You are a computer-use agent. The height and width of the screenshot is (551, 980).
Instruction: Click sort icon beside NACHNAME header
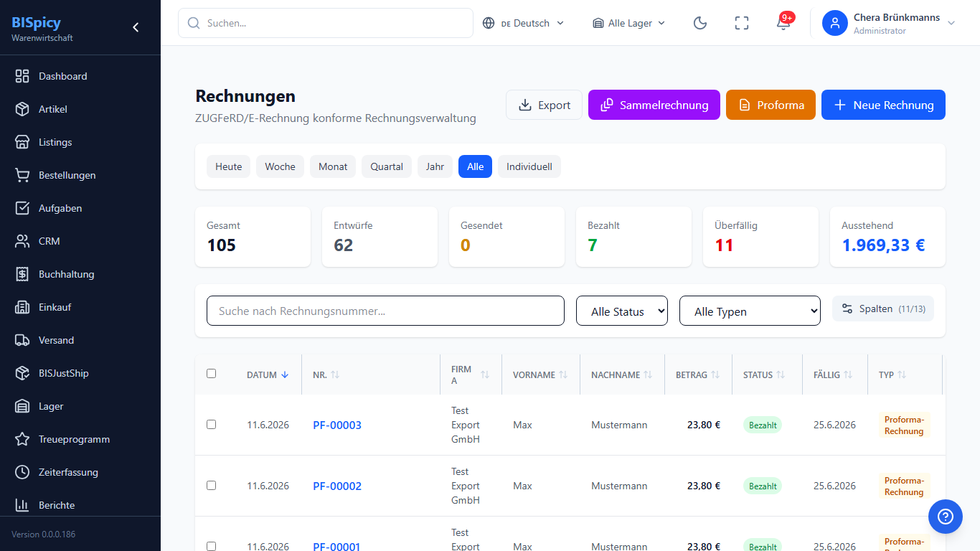(648, 375)
